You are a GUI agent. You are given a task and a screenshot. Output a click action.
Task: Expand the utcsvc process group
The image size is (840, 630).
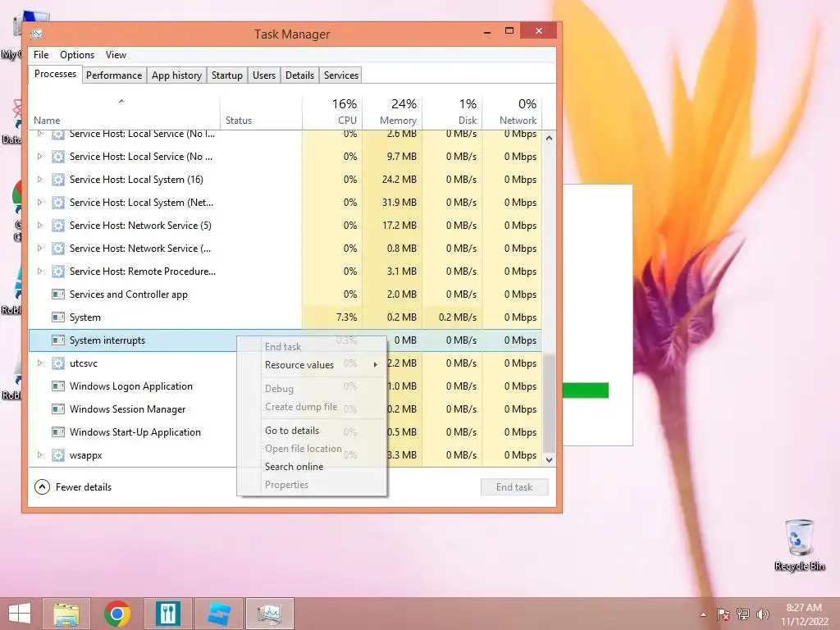click(39, 363)
